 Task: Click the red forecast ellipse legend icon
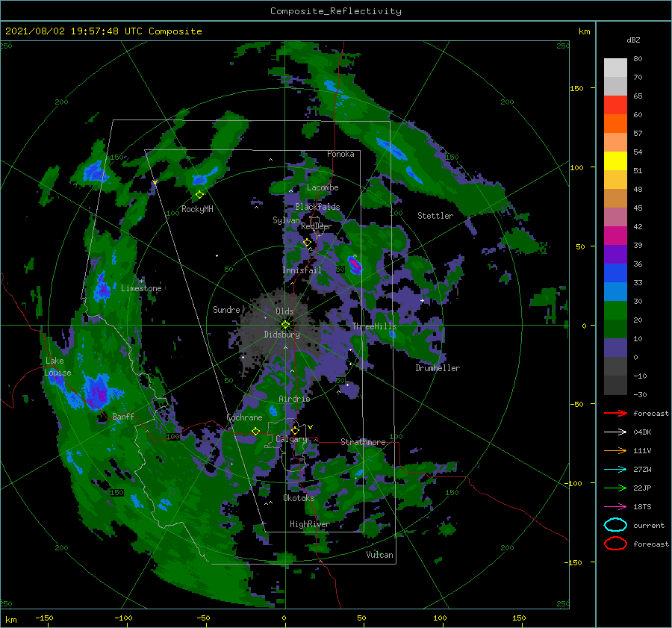615,544
